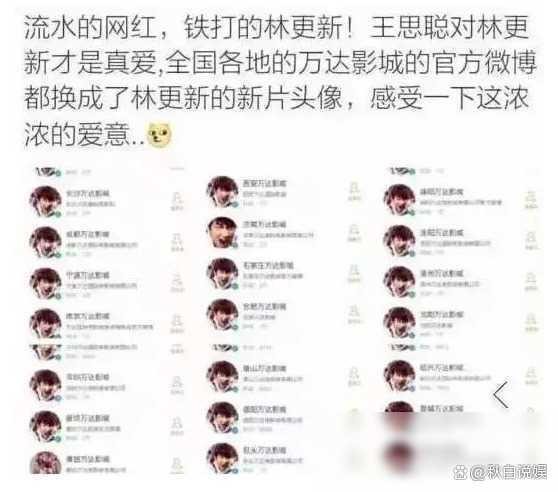Tap the follow icon beside 泉州万达影城
The image size is (558, 492).
click(x=531, y=281)
